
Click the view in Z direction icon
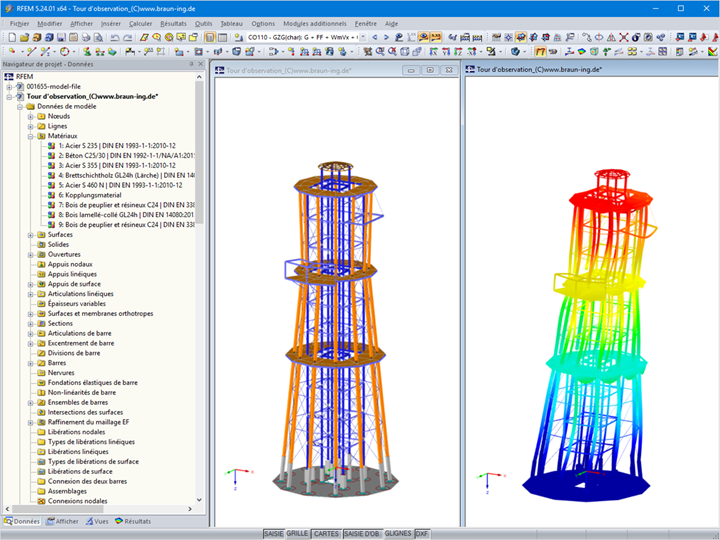pyautogui.click(x=458, y=52)
